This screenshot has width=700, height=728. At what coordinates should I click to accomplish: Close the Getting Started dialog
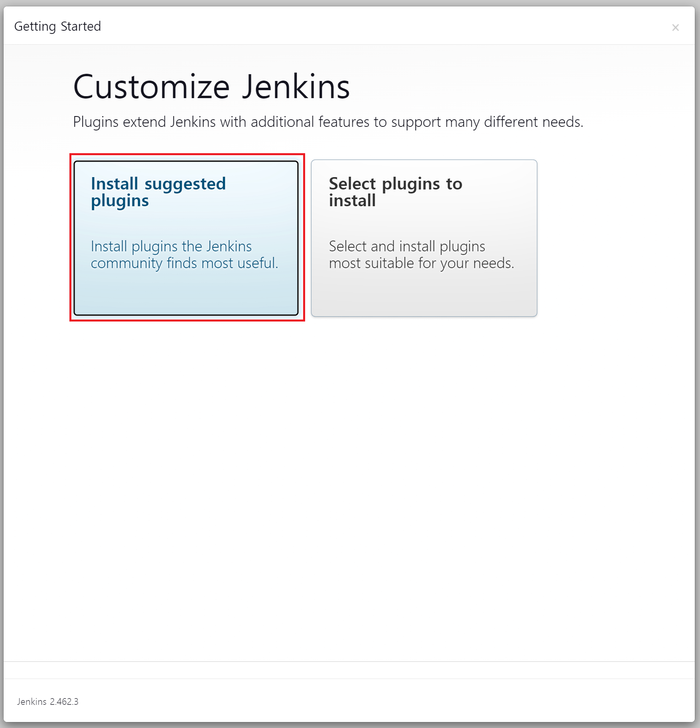pyautogui.click(x=675, y=28)
